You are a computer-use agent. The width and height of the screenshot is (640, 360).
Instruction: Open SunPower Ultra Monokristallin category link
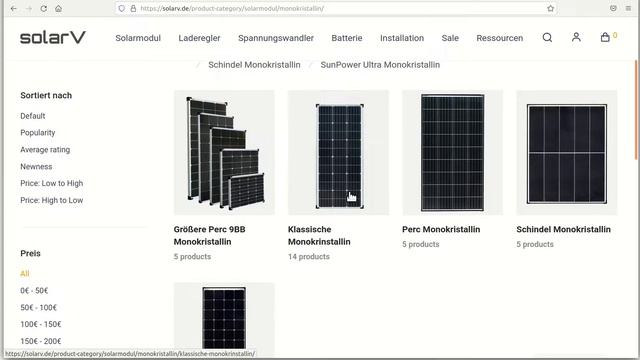(380, 65)
